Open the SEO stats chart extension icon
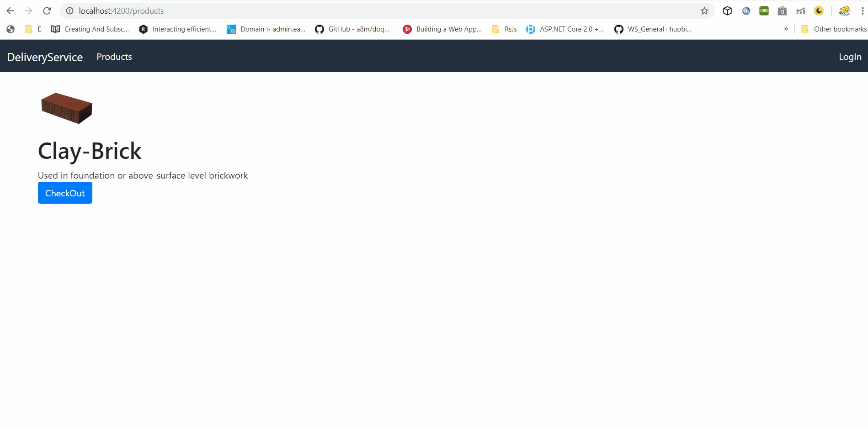 click(800, 11)
